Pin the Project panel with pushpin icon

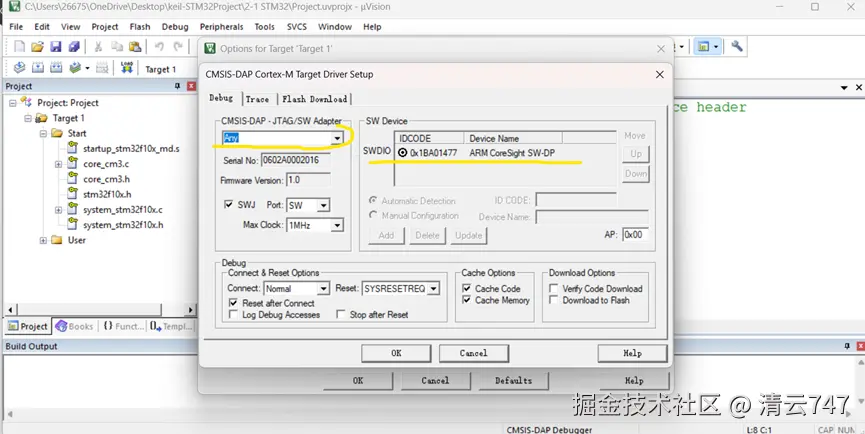[178, 86]
